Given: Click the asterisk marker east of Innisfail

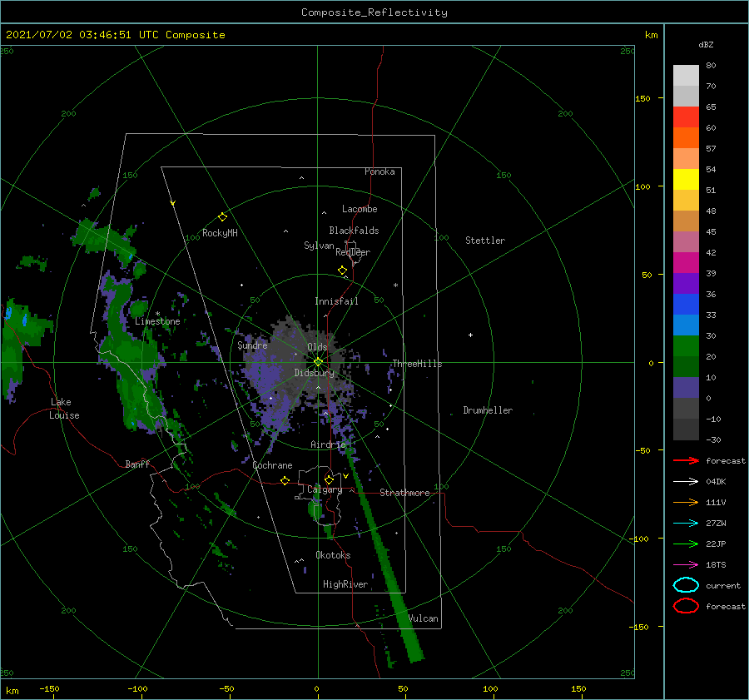Looking at the screenshot, I should pos(395,285).
